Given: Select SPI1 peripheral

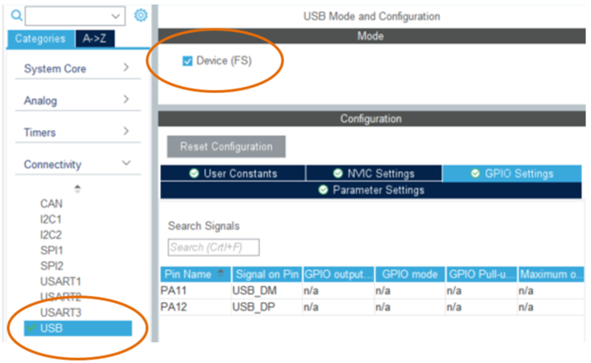Looking at the screenshot, I should 51,250.
